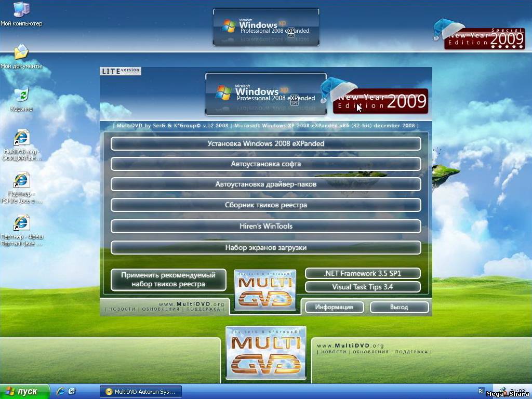Select the MultiDVD Autorun System taskbar item
The width and height of the screenshot is (532, 399).
click(x=141, y=392)
